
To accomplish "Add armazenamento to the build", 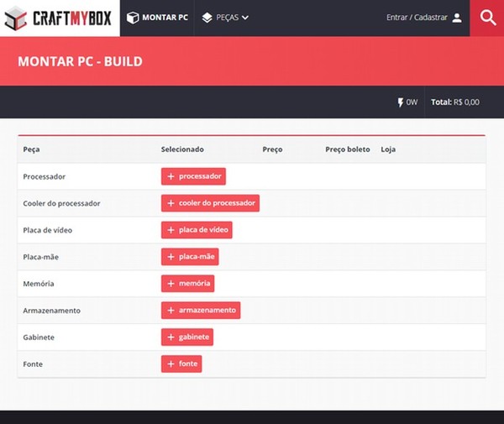I will [201, 311].
